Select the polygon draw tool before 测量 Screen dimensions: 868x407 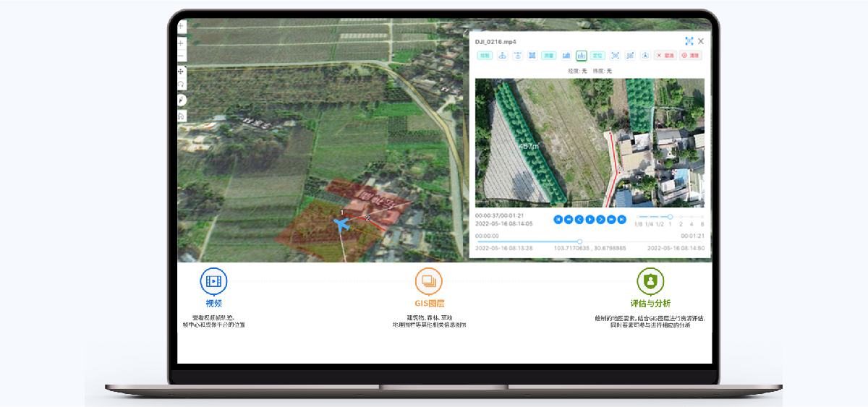click(x=532, y=55)
